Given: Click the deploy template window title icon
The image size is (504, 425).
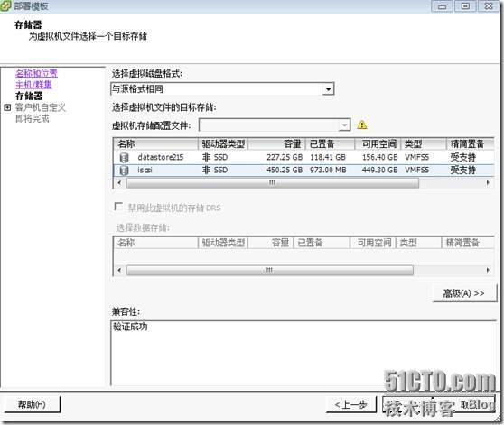Looking at the screenshot, I should click(x=5, y=5).
